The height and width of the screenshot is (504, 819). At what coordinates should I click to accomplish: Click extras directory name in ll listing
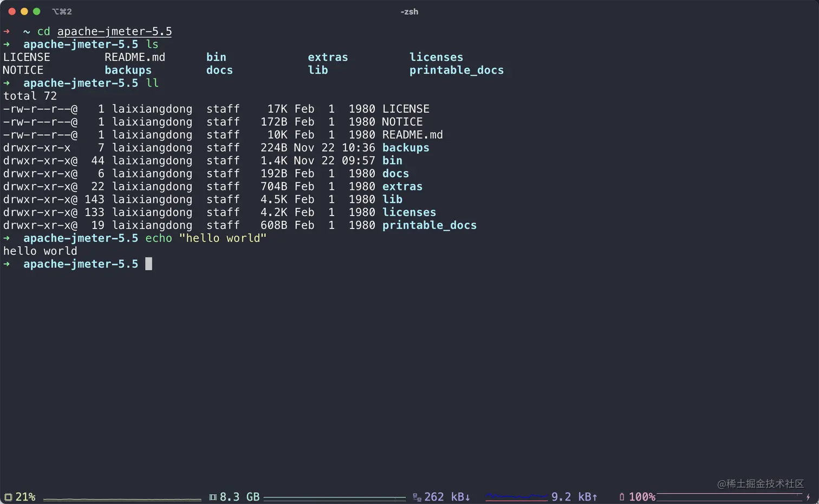click(402, 187)
